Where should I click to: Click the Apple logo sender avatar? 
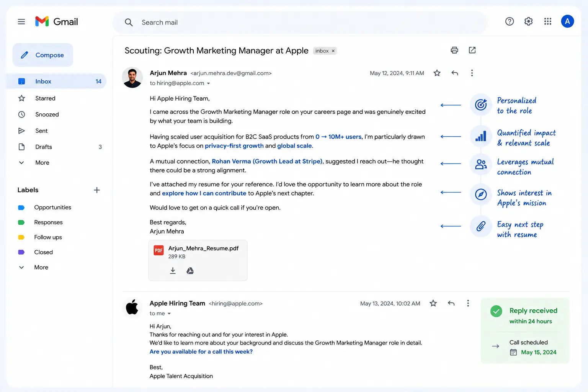pos(132,307)
